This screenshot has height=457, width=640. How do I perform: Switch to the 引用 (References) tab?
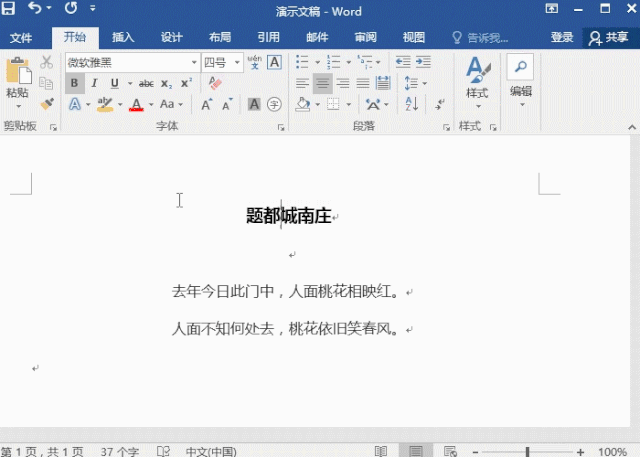(269, 38)
